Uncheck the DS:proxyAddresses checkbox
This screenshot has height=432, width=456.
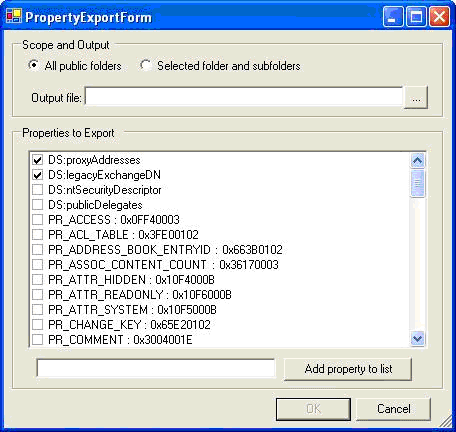tap(38, 160)
